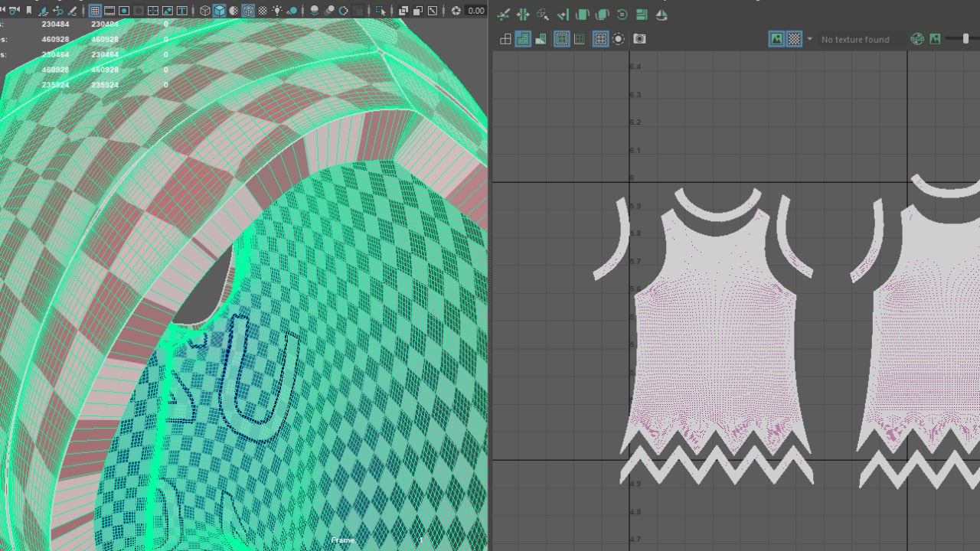Screen dimensions: 980x551
Task: Toggle the UV editor grid
Action: click(601, 39)
